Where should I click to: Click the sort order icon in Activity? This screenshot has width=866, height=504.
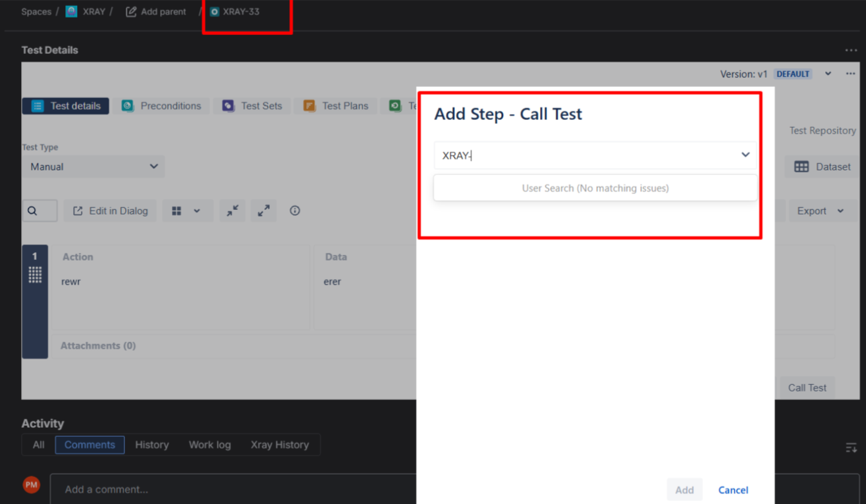coord(851,448)
